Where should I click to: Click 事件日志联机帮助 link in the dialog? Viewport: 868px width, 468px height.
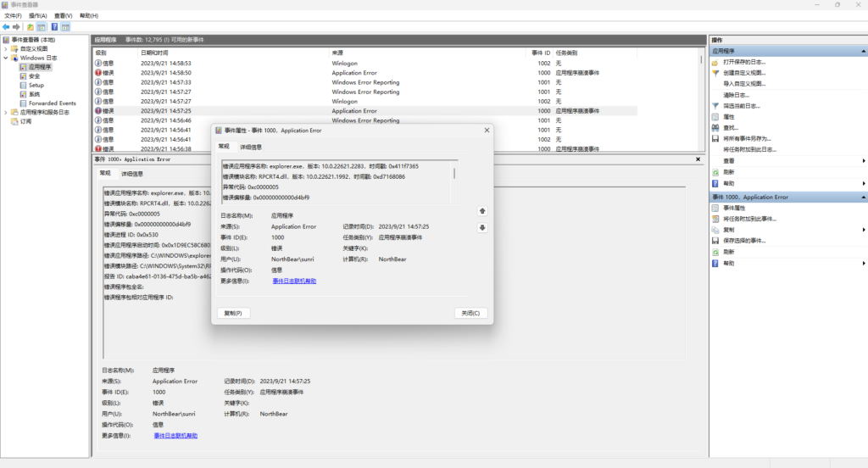pos(293,281)
